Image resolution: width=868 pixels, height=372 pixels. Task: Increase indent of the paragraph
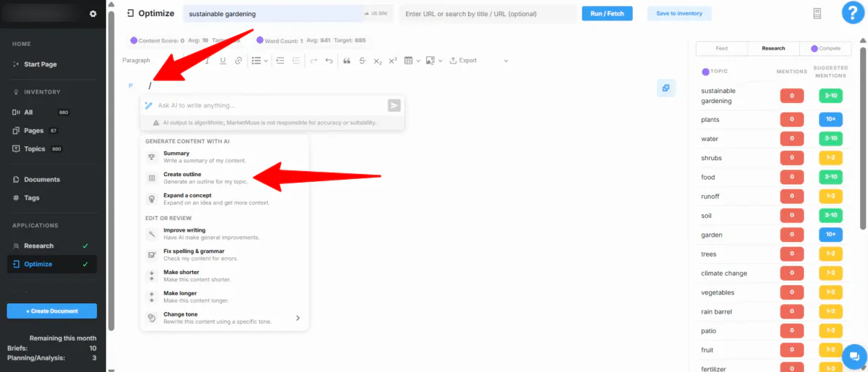tap(280, 61)
